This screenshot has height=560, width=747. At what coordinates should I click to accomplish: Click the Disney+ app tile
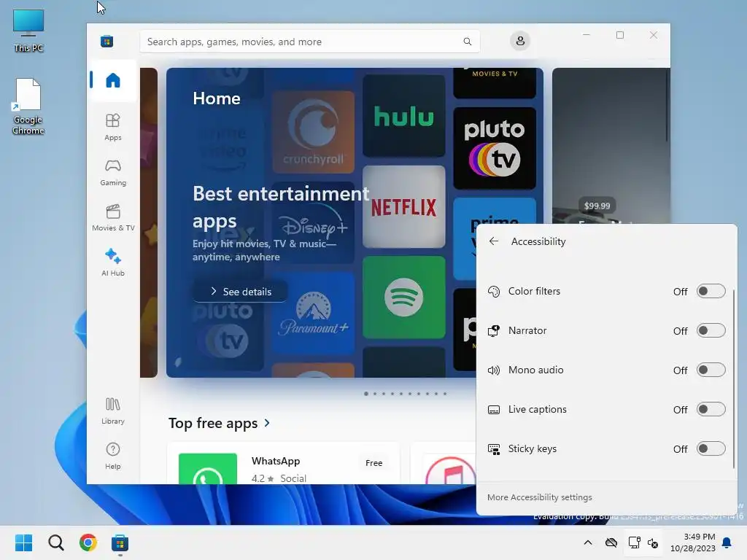tap(313, 223)
